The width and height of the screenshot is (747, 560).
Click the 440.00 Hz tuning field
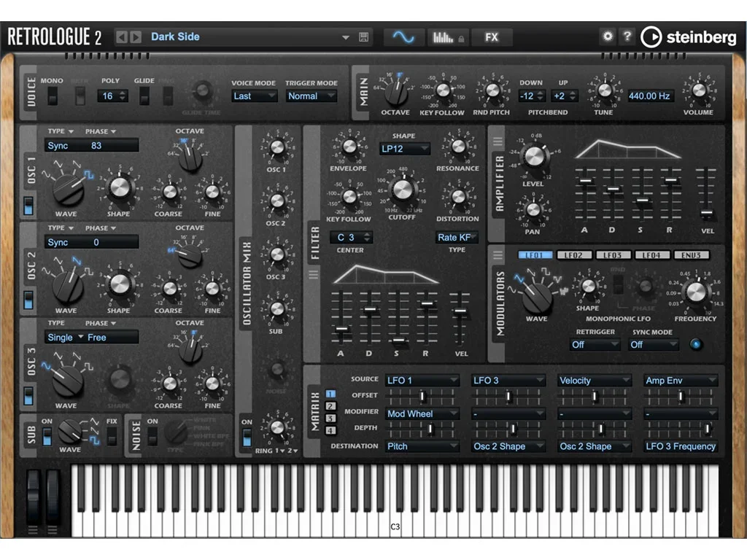click(x=651, y=96)
